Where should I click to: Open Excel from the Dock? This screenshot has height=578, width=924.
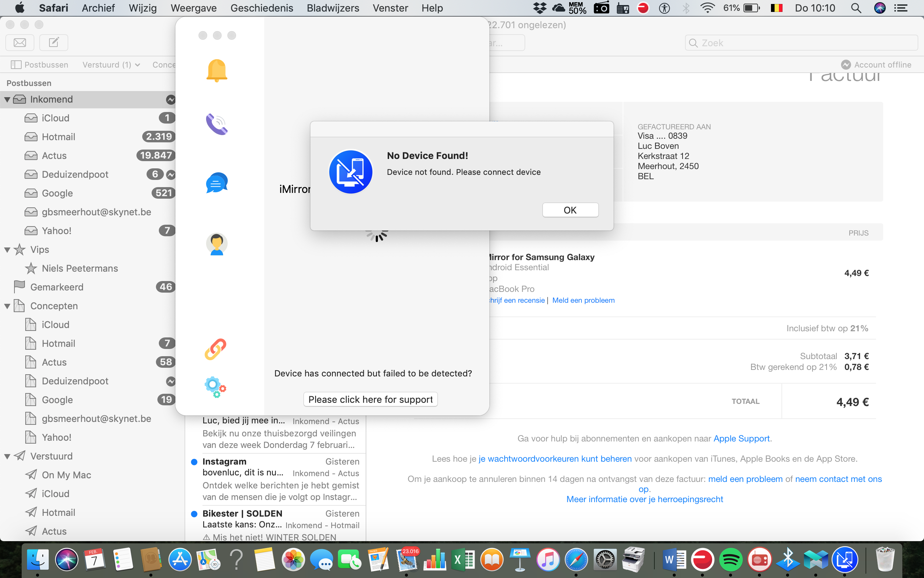(463, 559)
